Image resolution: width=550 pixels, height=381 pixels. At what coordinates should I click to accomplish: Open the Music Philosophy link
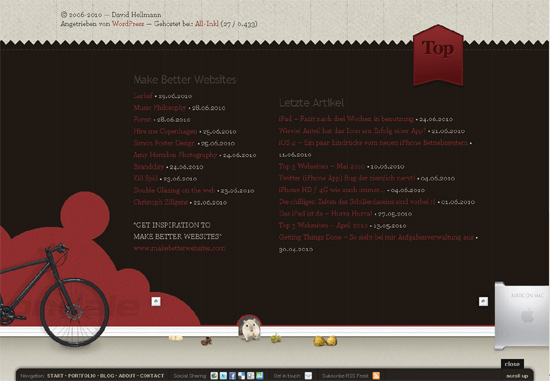(160, 107)
